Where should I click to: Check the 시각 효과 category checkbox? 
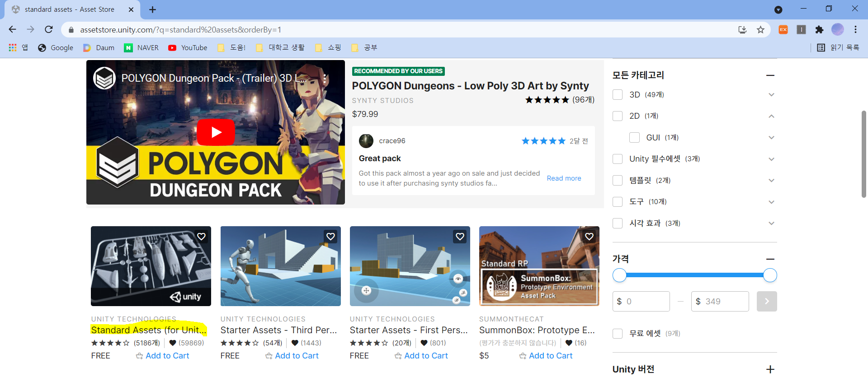pos(618,223)
